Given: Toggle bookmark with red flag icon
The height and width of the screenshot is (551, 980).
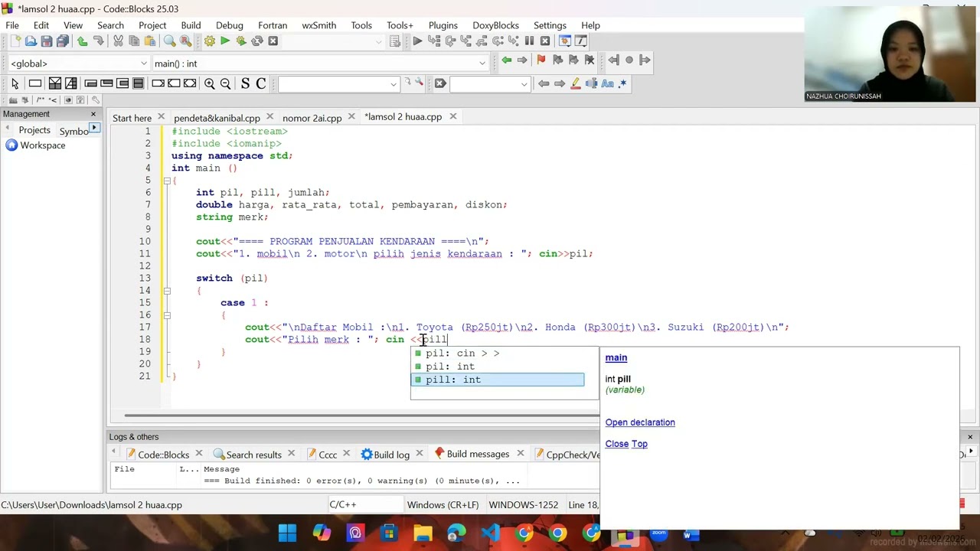Looking at the screenshot, I should tap(541, 60).
